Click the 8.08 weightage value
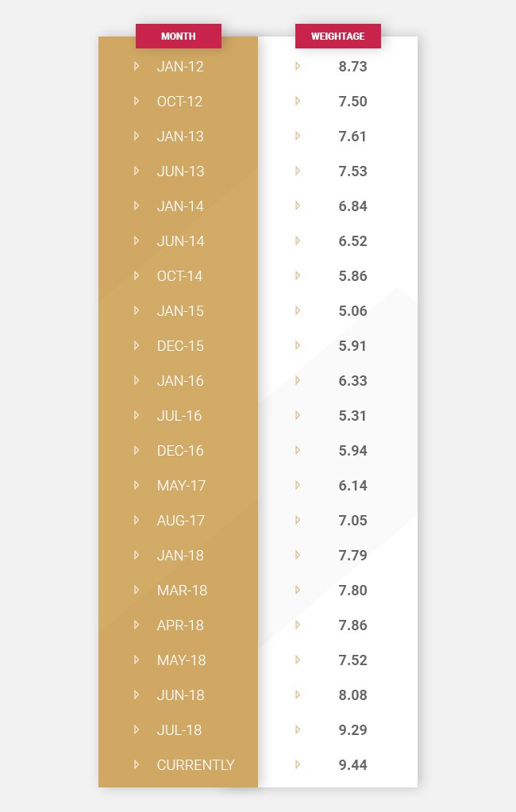The width and height of the screenshot is (516, 812). 352,695
